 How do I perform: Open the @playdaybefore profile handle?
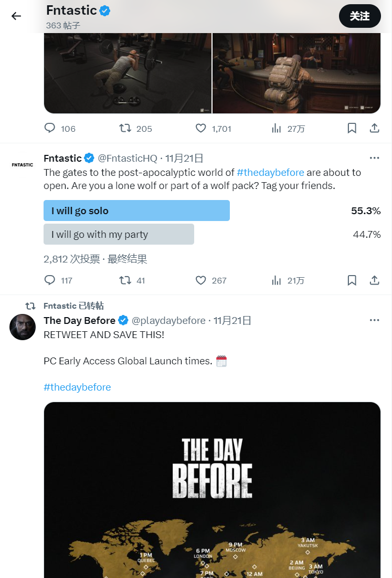tap(168, 320)
